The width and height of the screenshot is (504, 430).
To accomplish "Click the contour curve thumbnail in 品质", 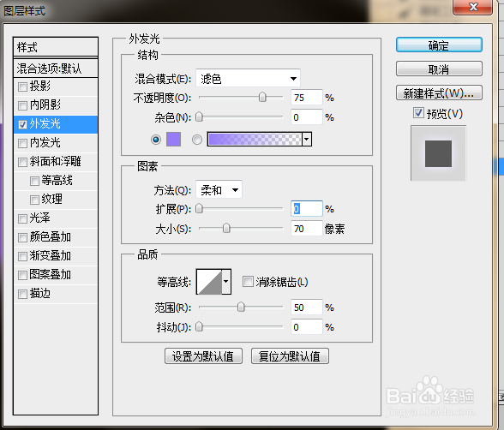I will (209, 282).
